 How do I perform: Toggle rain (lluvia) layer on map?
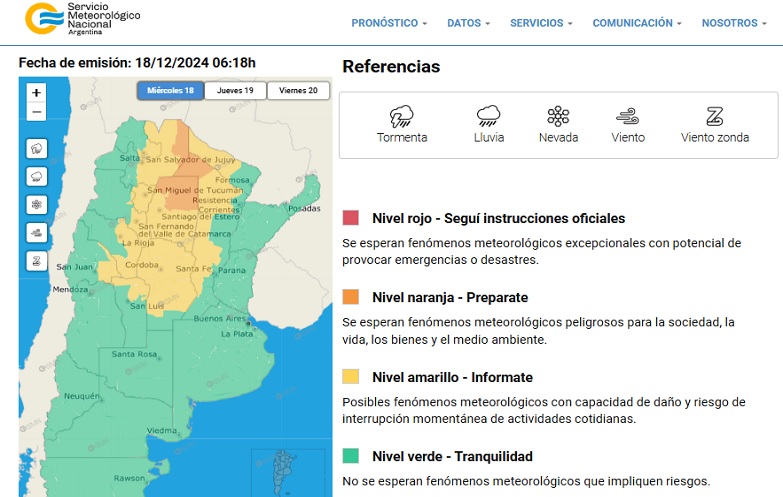pyautogui.click(x=37, y=176)
